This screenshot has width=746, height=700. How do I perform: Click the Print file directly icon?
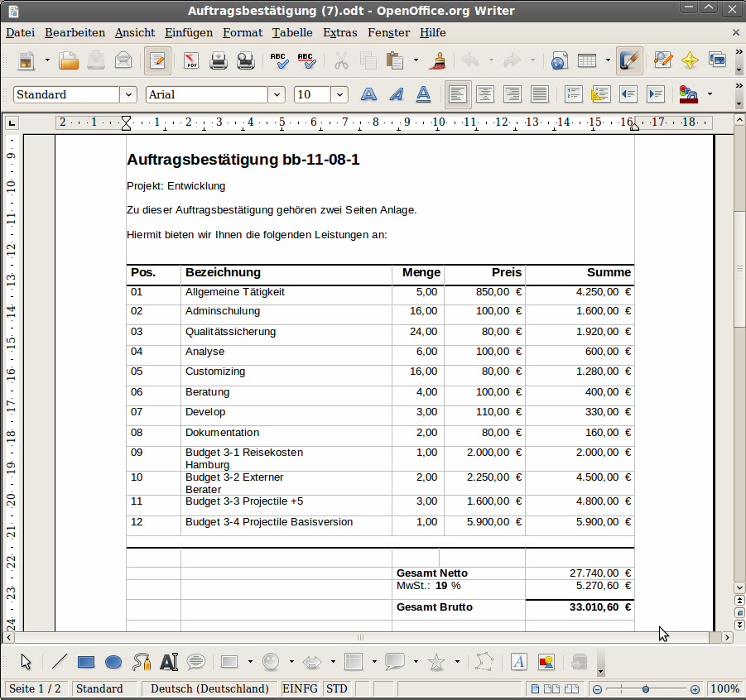coord(219,60)
